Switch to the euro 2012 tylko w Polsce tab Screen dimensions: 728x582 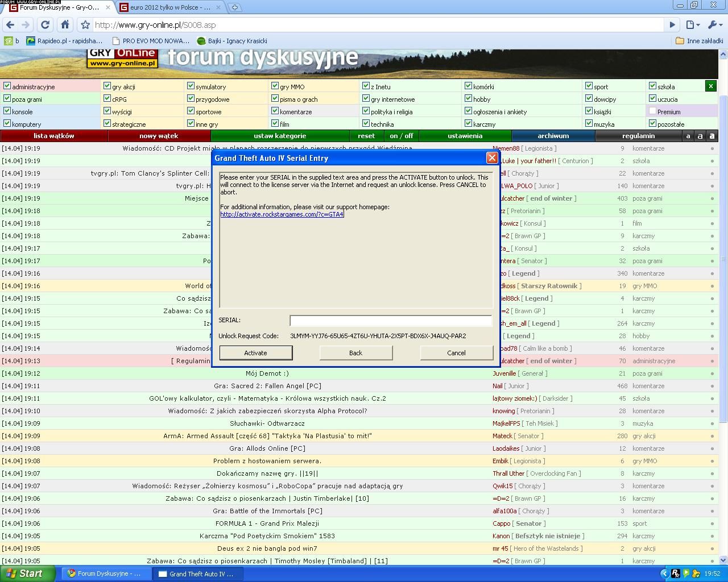170,7
